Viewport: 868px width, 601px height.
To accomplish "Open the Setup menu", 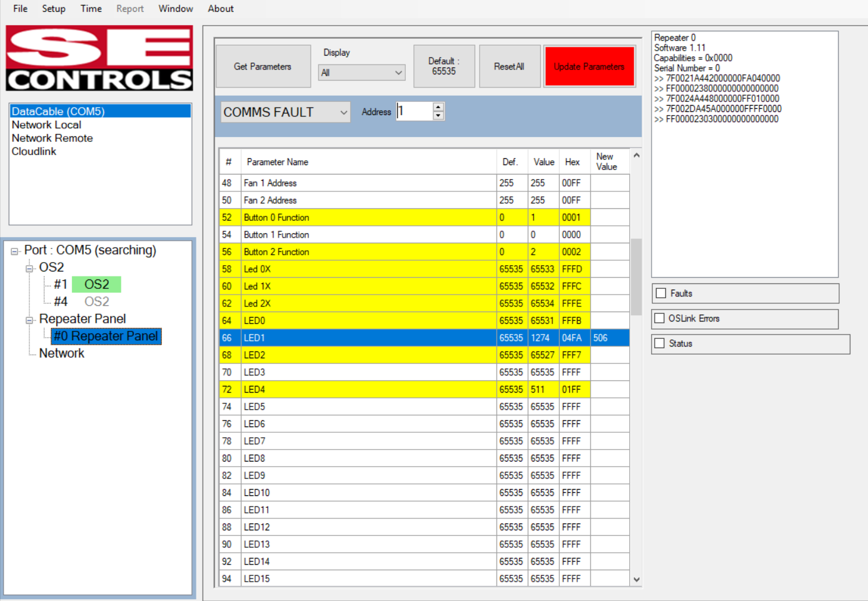I will pos(54,9).
